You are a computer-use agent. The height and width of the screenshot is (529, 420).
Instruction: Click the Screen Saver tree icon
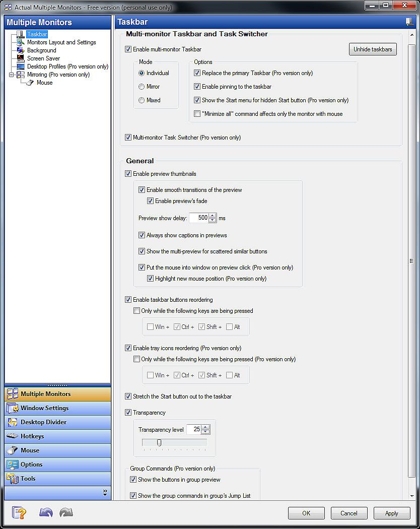(21, 58)
